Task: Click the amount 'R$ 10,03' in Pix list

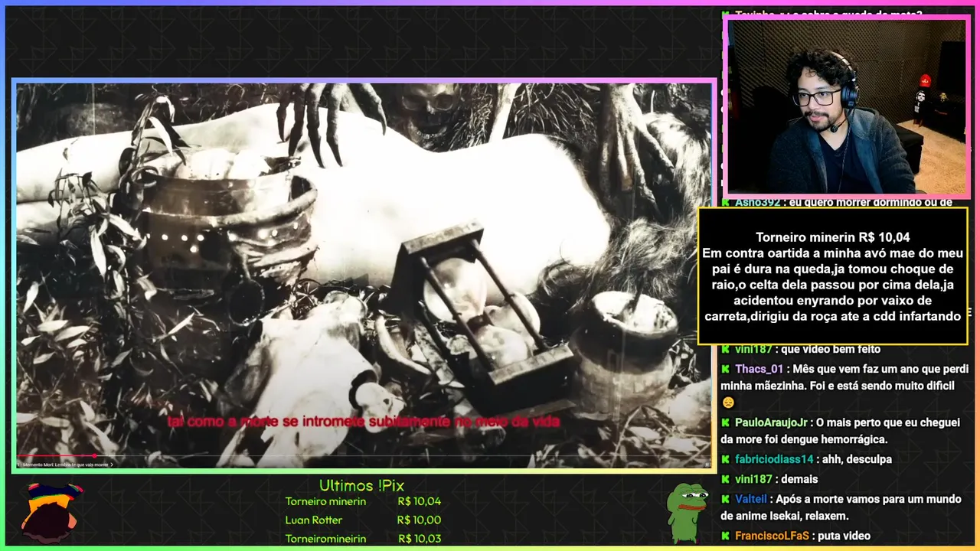Action: [420, 539]
